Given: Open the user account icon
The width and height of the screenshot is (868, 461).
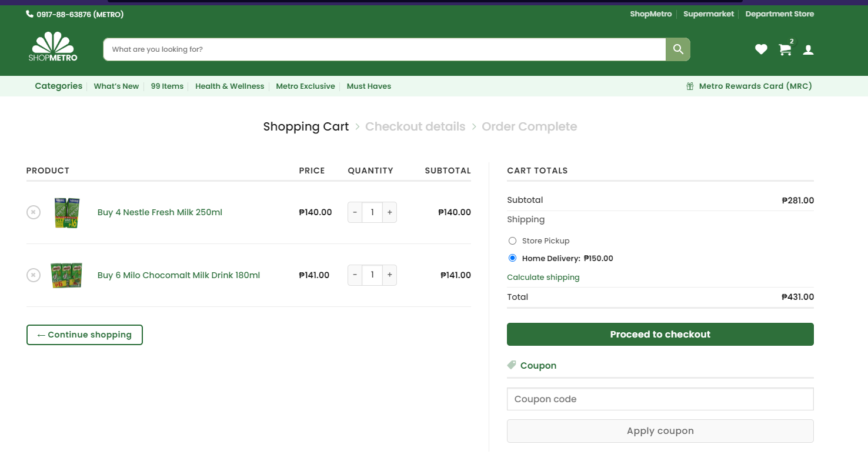Looking at the screenshot, I should [x=809, y=50].
